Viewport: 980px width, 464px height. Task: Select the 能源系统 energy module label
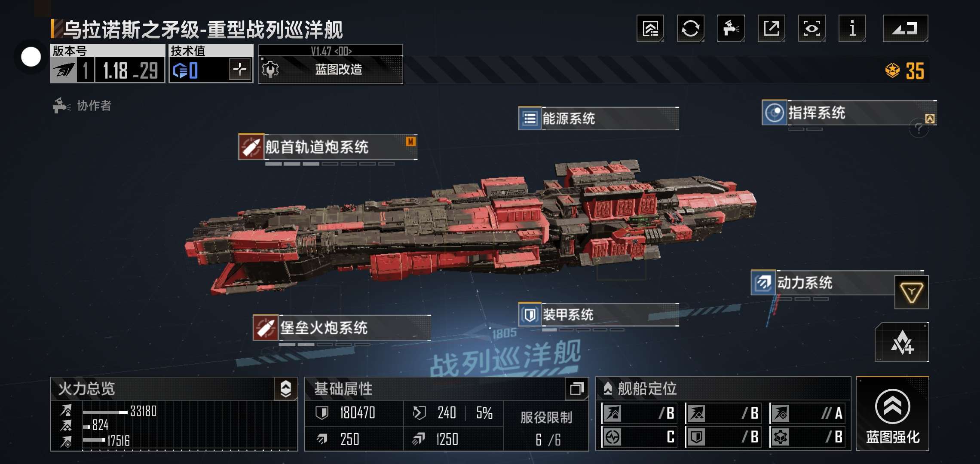pyautogui.click(x=599, y=118)
